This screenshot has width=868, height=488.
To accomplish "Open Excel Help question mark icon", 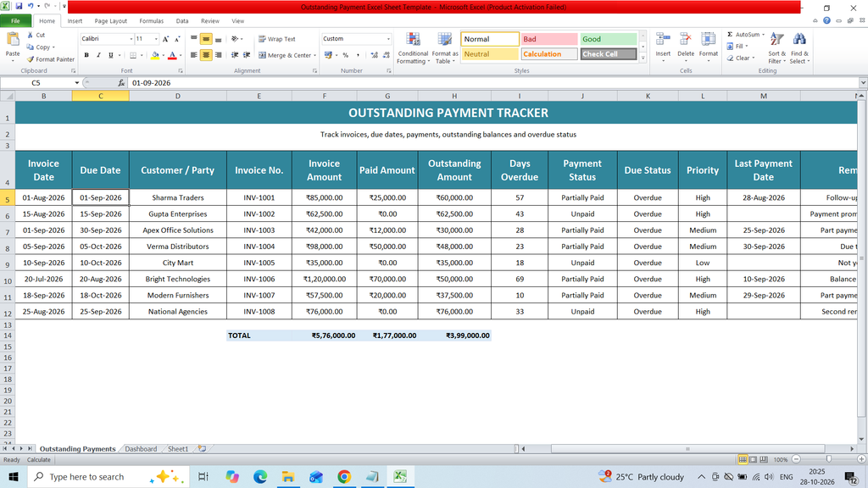I will (826, 20).
